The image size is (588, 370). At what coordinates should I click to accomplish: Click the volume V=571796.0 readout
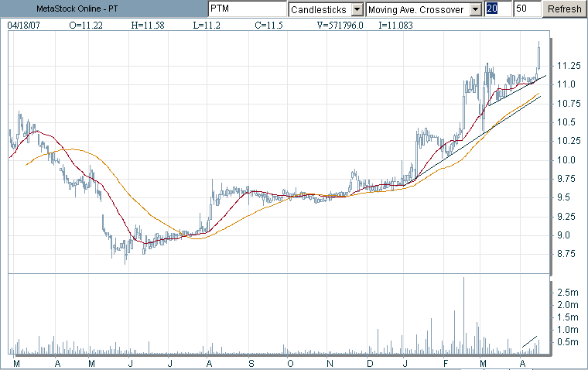click(x=344, y=25)
